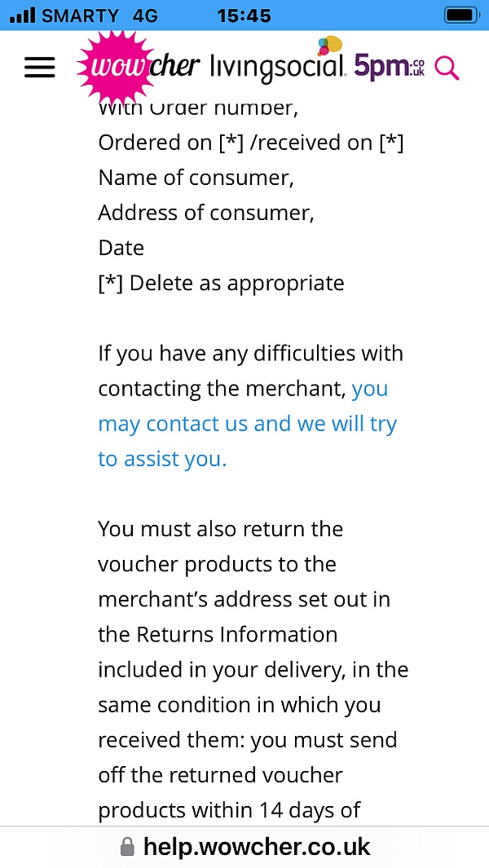
Task: Click the 'Name of consumer,' line
Action: click(196, 178)
